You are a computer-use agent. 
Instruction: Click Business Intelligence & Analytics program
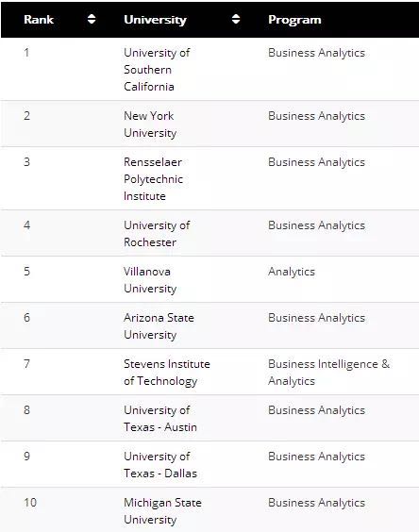coord(328,373)
